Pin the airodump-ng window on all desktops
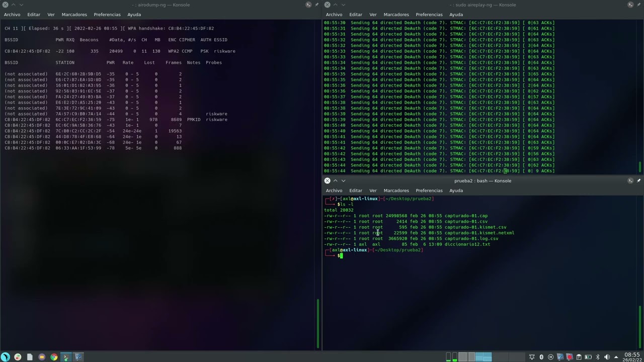 [x=316, y=5]
